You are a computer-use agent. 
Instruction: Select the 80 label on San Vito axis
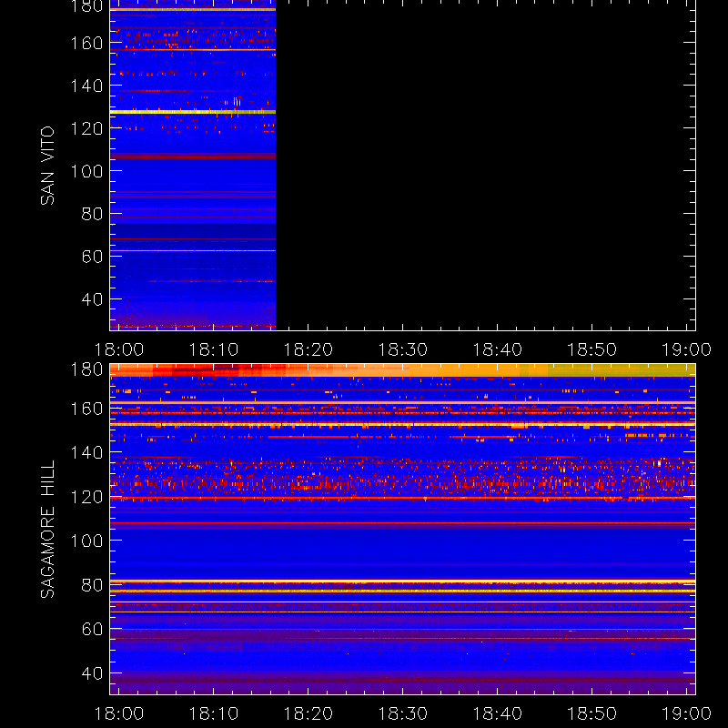(92, 214)
